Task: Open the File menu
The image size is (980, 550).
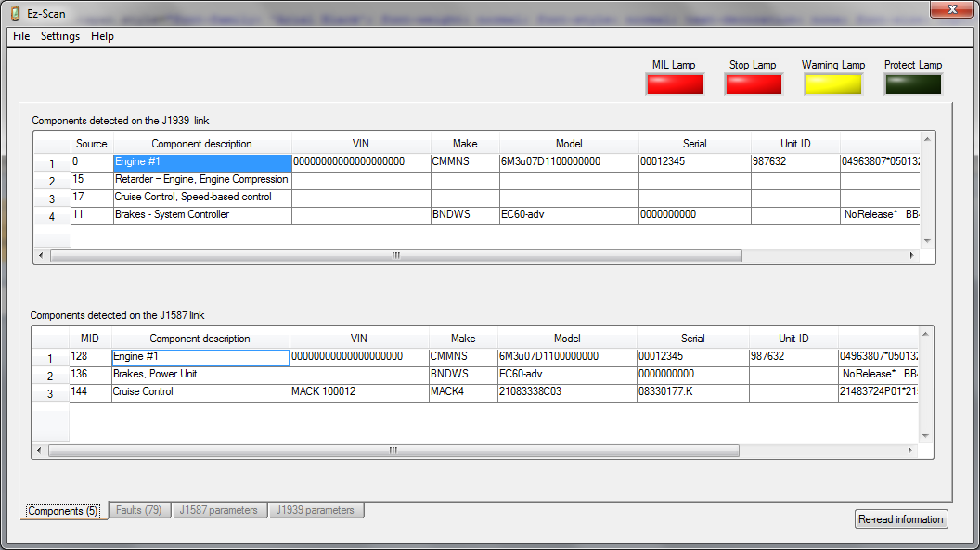Action: pyautogui.click(x=21, y=36)
